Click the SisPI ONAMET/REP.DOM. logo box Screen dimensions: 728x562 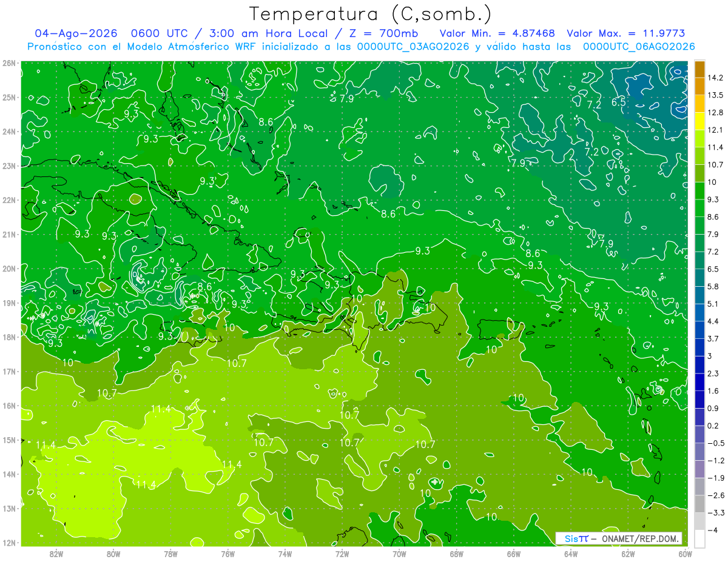coord(618,538)
